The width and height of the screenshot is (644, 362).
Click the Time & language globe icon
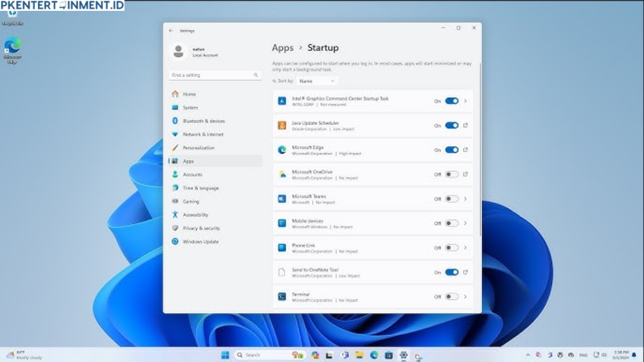coord(175,188)
